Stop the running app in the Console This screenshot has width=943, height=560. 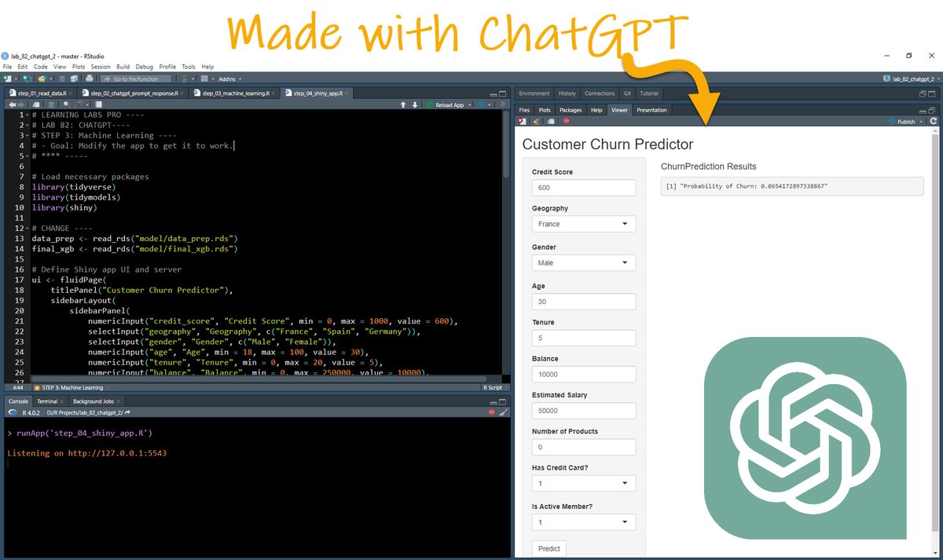492,412
